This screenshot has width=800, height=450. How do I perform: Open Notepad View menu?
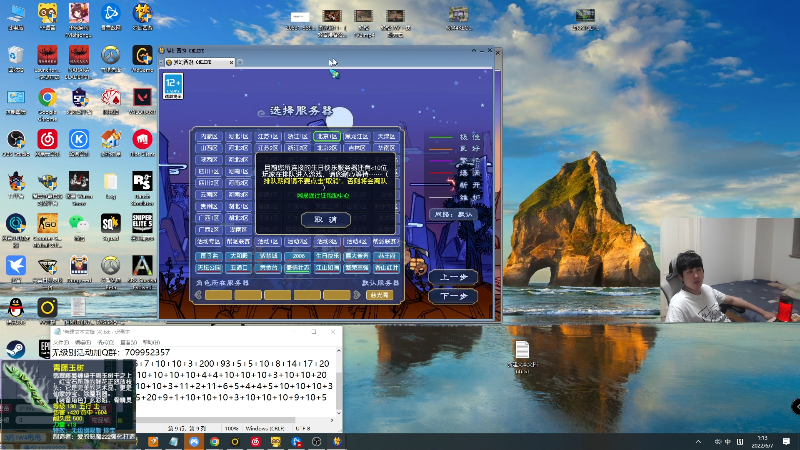pyautogui.click(x=129, y=342)
